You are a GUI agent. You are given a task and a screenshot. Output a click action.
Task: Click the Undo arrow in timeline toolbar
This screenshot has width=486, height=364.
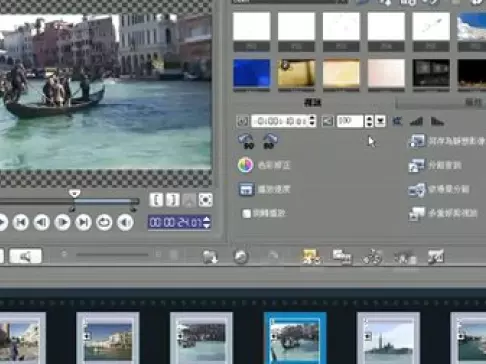tap(241, 256)
